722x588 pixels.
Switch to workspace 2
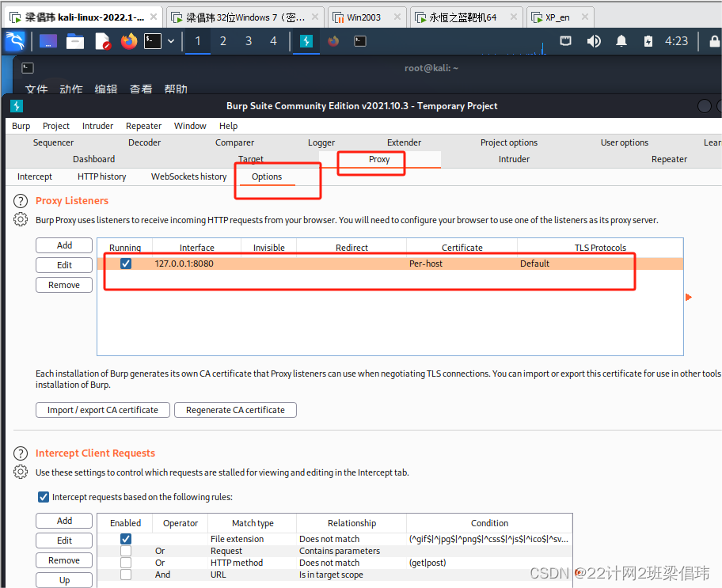tap(223, 41)
